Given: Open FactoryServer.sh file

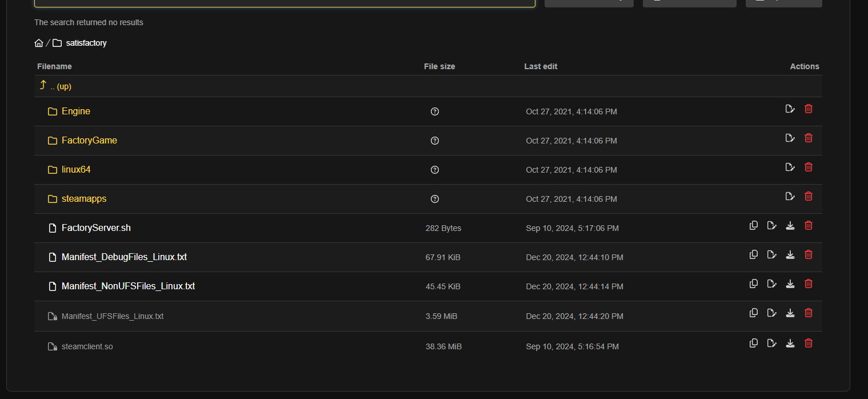Looking at the screenshot, I should pos(96,228).
